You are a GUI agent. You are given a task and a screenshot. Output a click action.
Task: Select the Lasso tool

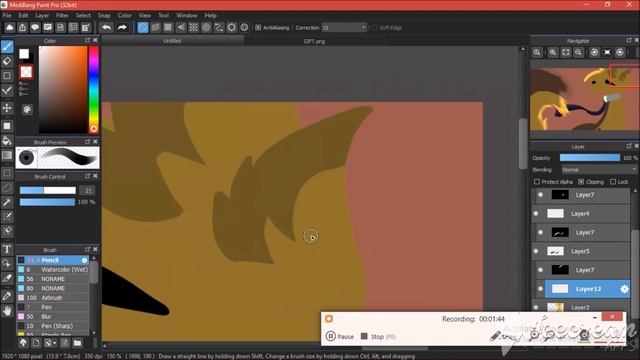tap(7, 188)
